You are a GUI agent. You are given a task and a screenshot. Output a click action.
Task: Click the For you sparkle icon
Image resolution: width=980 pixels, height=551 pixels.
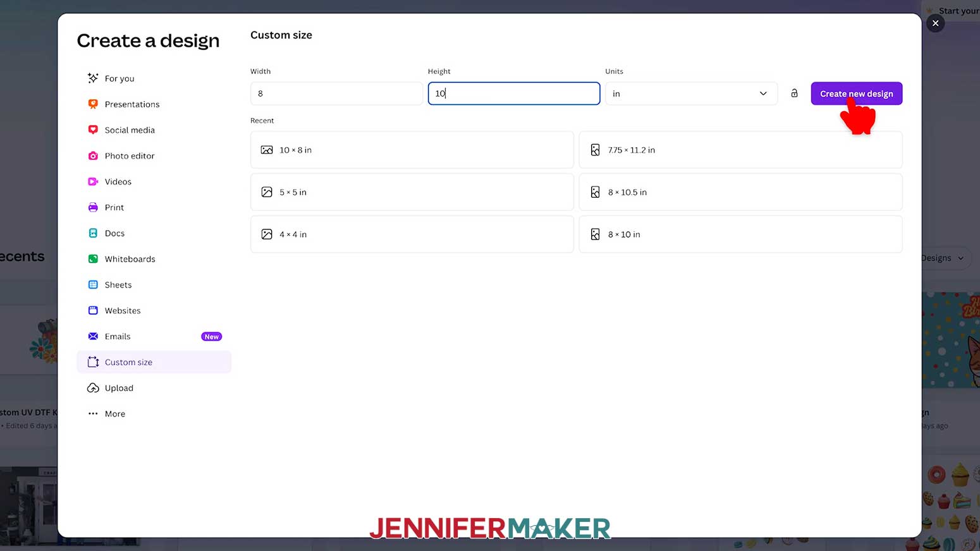point(93,78)
